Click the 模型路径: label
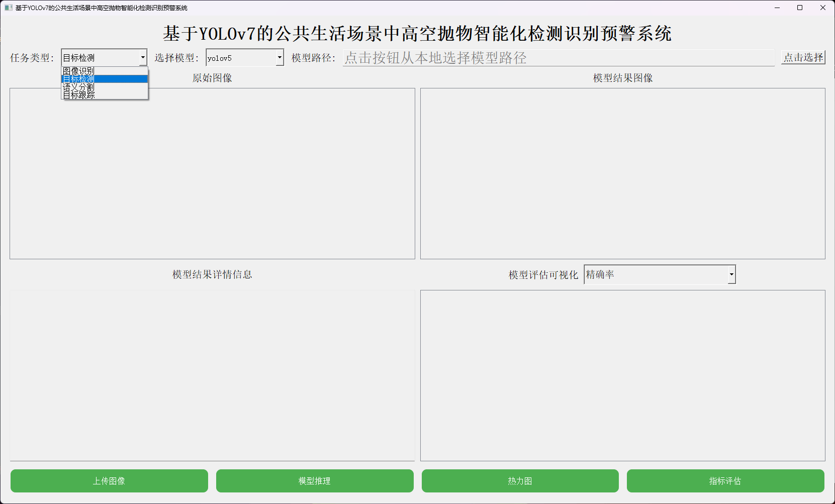 [x=313, y=58]
